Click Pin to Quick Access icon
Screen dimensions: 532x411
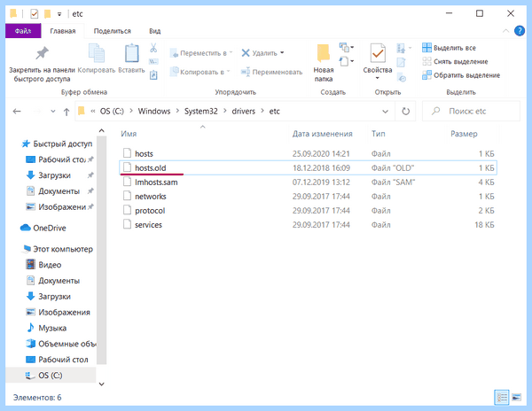tap(42, 53)
